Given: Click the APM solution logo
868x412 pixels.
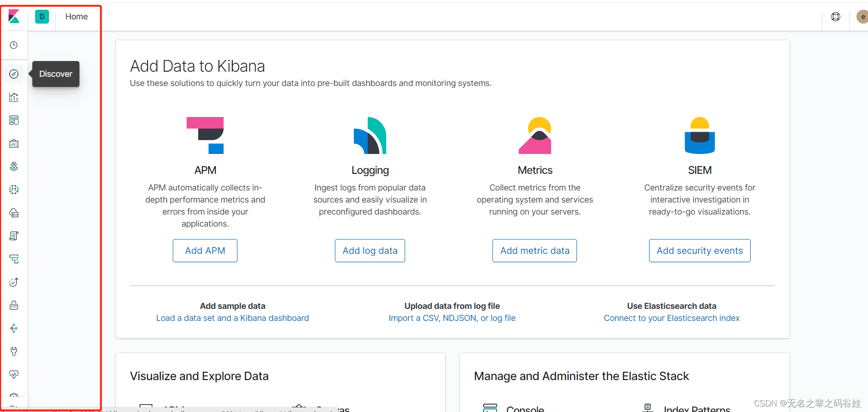Looking at the screenshot, I should (205, 135).
